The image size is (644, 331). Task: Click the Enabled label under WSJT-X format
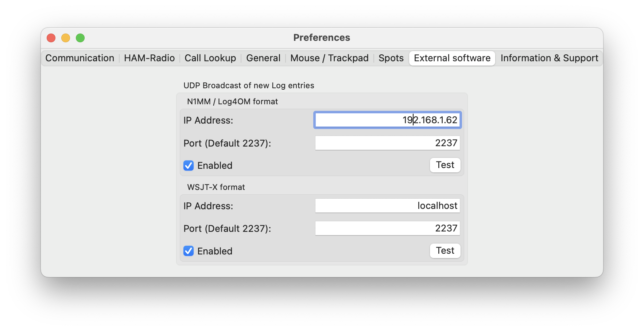215,251
